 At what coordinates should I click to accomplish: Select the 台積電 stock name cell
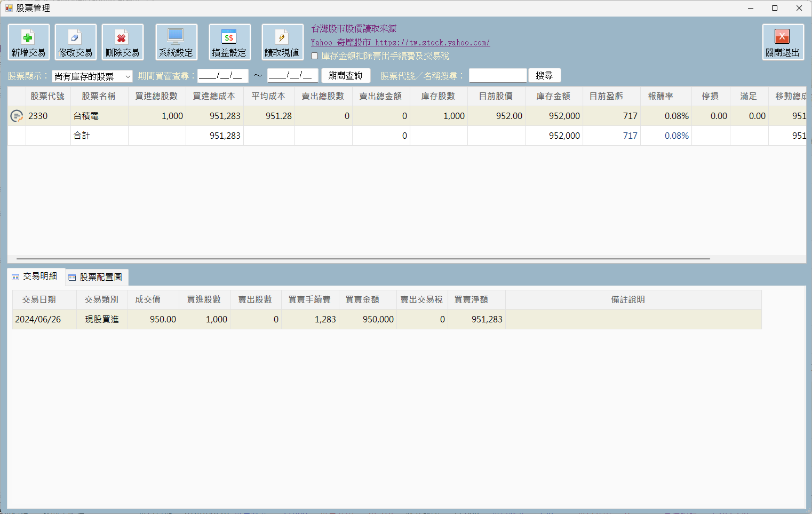99,116
